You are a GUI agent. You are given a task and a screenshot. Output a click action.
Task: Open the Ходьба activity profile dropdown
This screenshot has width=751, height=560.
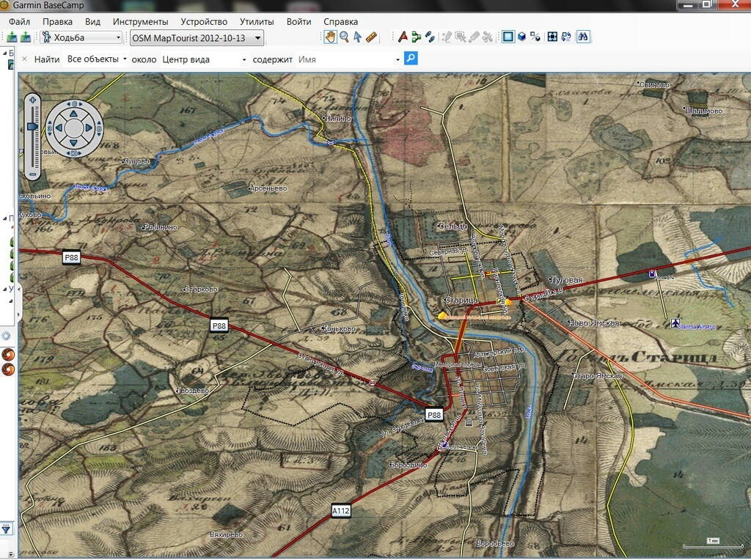point(82,37)
